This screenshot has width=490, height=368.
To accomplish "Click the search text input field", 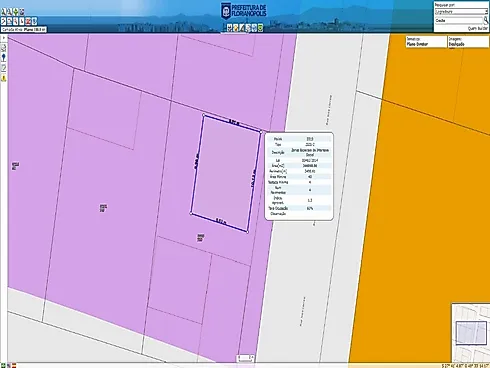I will click(459, 20).
